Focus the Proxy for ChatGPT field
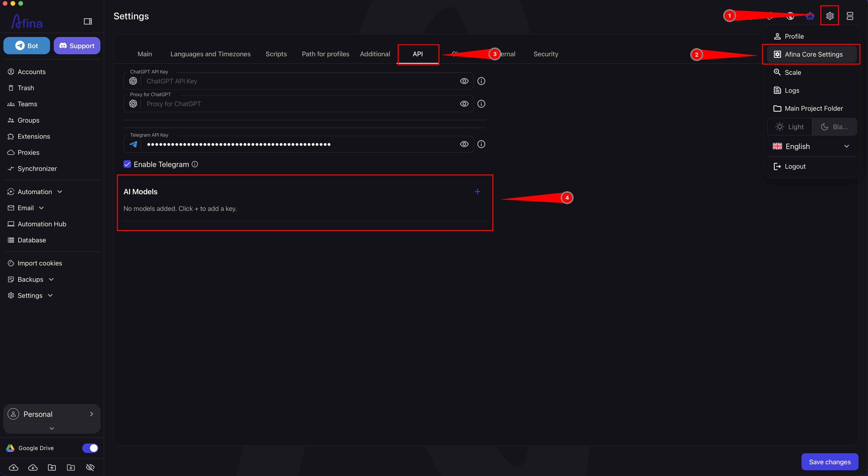Viewport: 868px width, 476px height. point(298,104)
